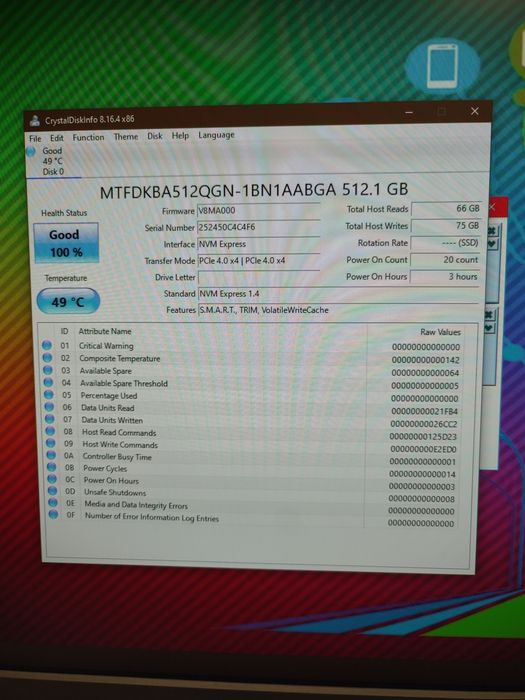Viewport: 525px width, 700px height.
Task: Click the Features field with S.M.A.R.T., TRIM
Action: 339,310
